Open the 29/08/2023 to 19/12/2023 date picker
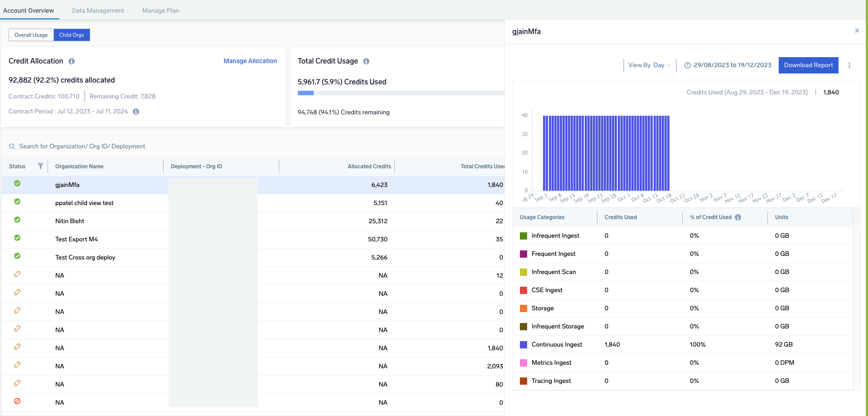This screenshot has width=868, height=416. (732, 65)
